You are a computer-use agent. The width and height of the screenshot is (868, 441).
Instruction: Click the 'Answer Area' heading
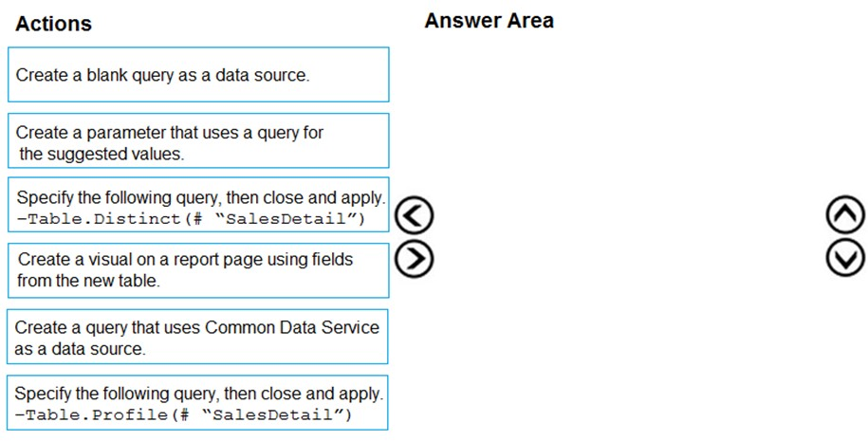pyautogui.click(x=489, y=21)
